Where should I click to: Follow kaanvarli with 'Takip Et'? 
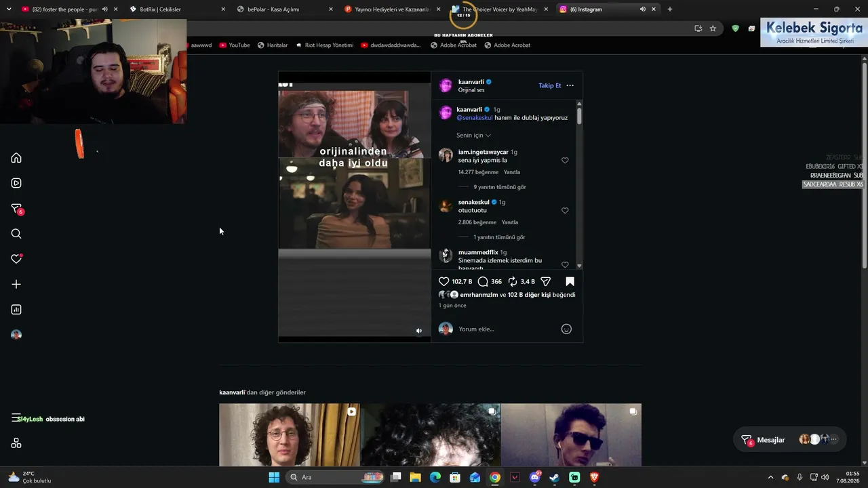point(550,85)
